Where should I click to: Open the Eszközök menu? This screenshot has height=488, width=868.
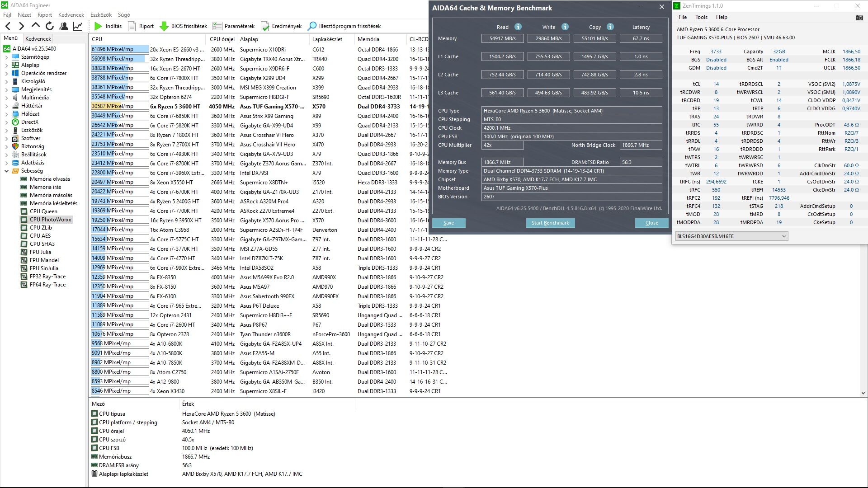pyautogui.click(x=101, y=15)
